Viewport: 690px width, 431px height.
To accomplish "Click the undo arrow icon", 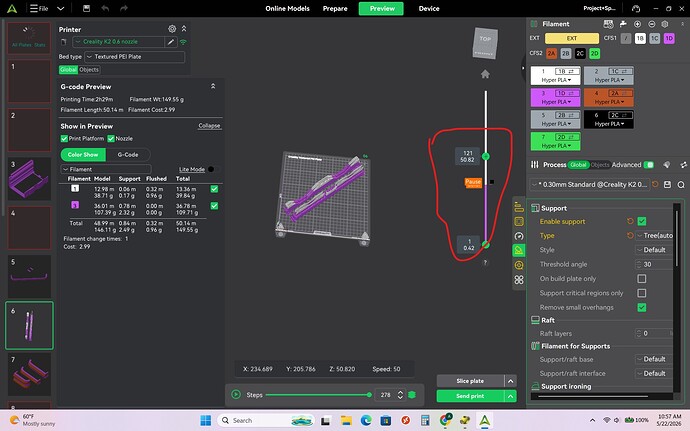I will click(x=105, y=8).
